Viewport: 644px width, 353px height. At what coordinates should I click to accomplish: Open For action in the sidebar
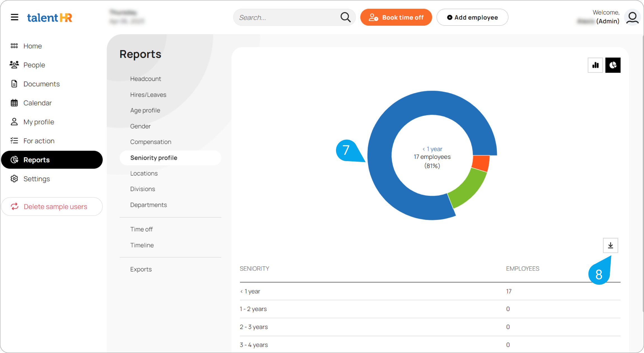coord(39,141)
